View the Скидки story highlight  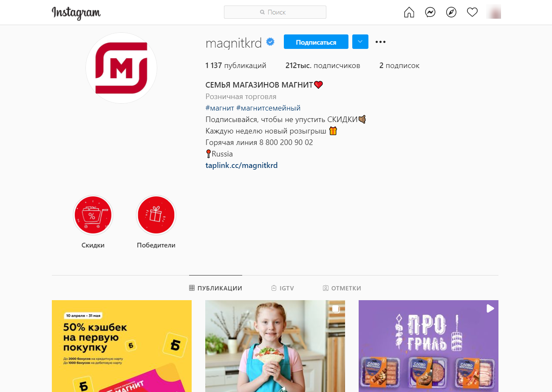pos(93,216)
